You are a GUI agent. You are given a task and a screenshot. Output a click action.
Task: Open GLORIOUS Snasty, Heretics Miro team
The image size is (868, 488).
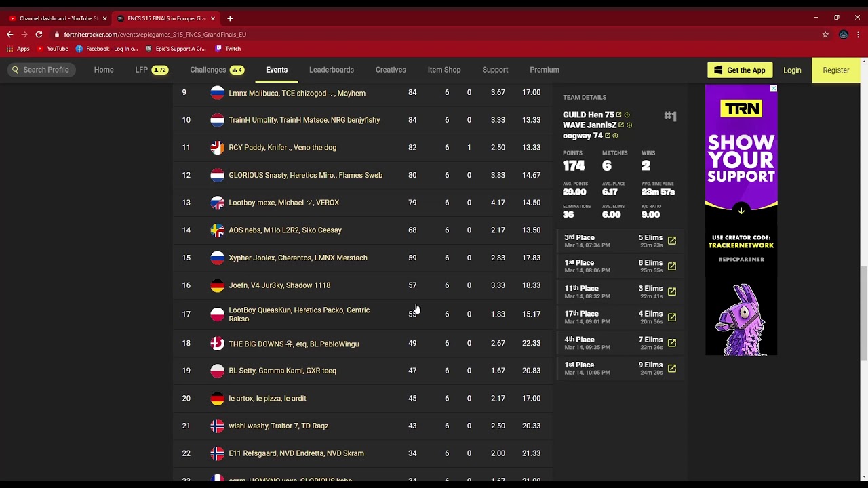pyautogui.click(x=306, y=175)
